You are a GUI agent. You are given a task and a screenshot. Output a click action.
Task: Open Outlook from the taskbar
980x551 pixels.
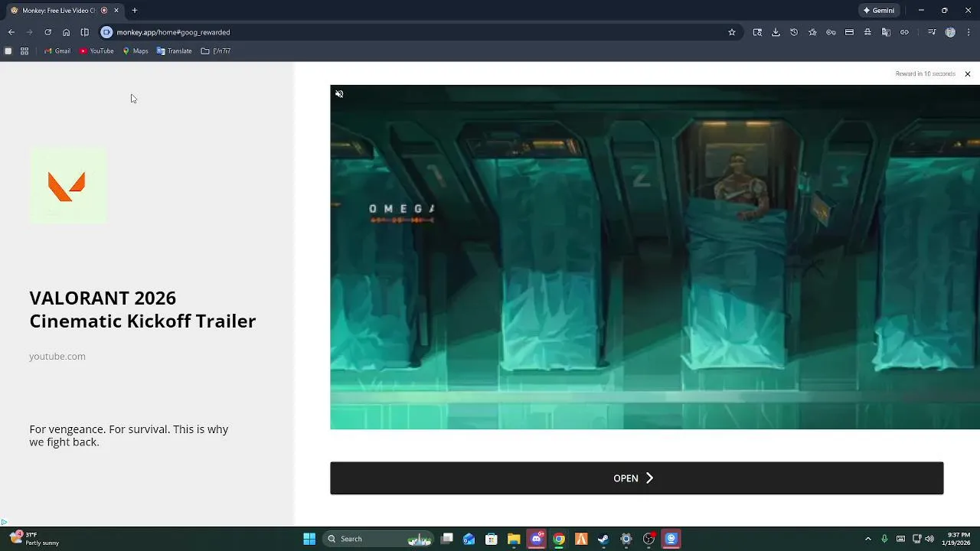469,539
